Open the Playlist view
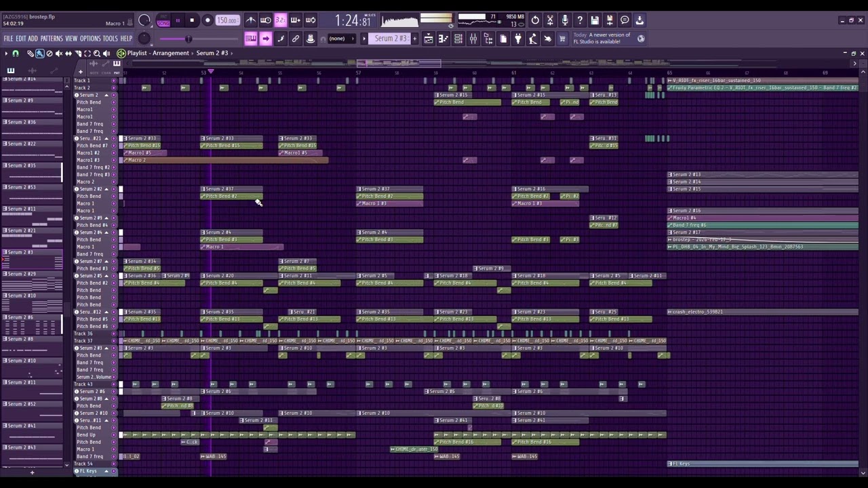The width and height of the screenshot is (868, 488). (x=429, y=39)
